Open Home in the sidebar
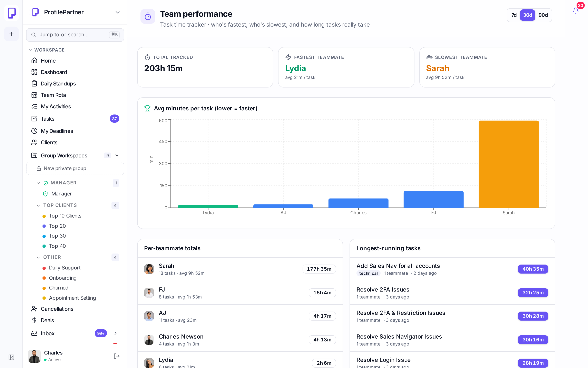 [75, 61]
